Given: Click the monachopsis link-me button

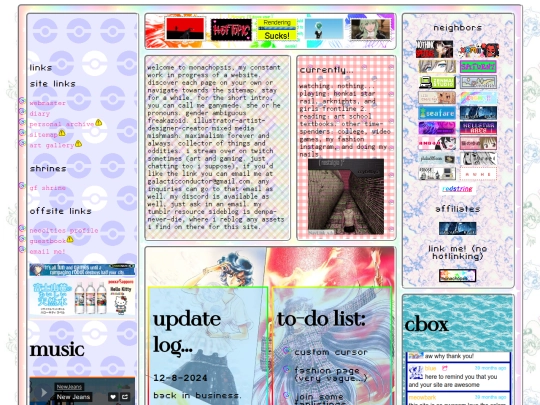Looking at the screenshot, I should click(457, 276).
